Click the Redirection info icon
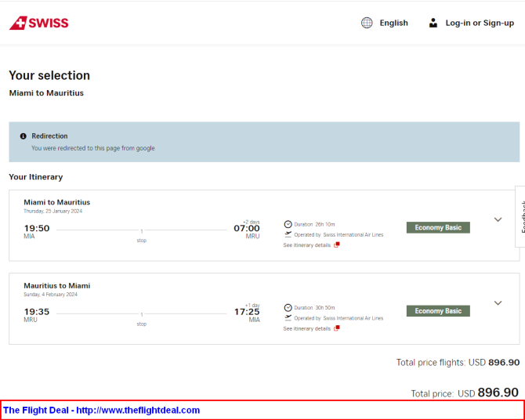Image resolution: width=525 pixels, height=420 pixels. (23, 136)
